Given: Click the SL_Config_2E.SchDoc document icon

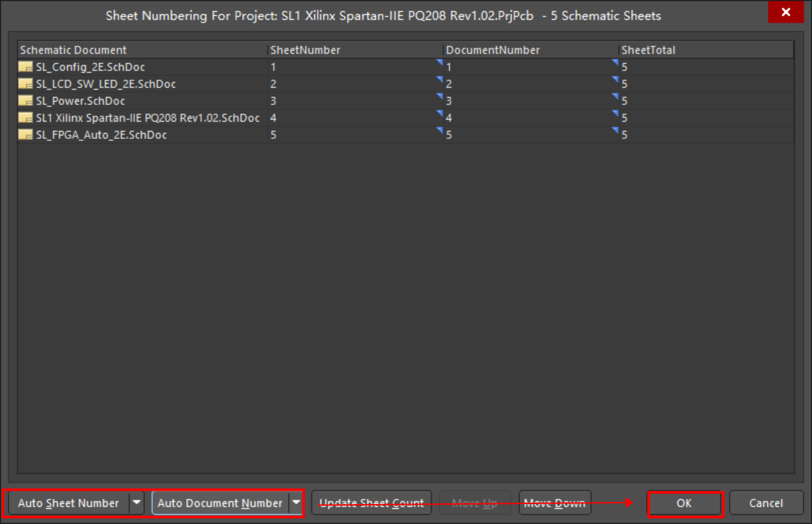Looking at the screenshot, I should [x=25, y=67].
